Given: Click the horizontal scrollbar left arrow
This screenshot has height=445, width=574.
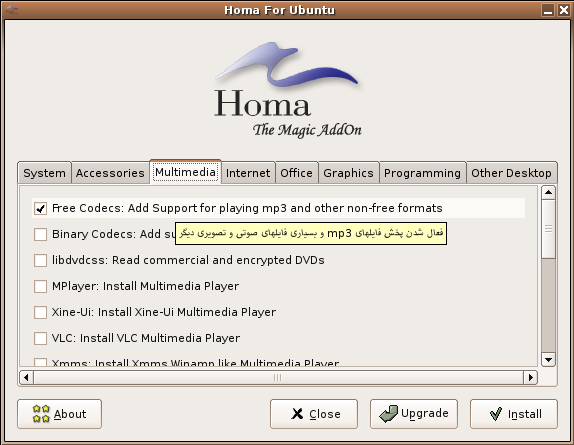Looking at the screenshot, I should [x=26, y=377].
